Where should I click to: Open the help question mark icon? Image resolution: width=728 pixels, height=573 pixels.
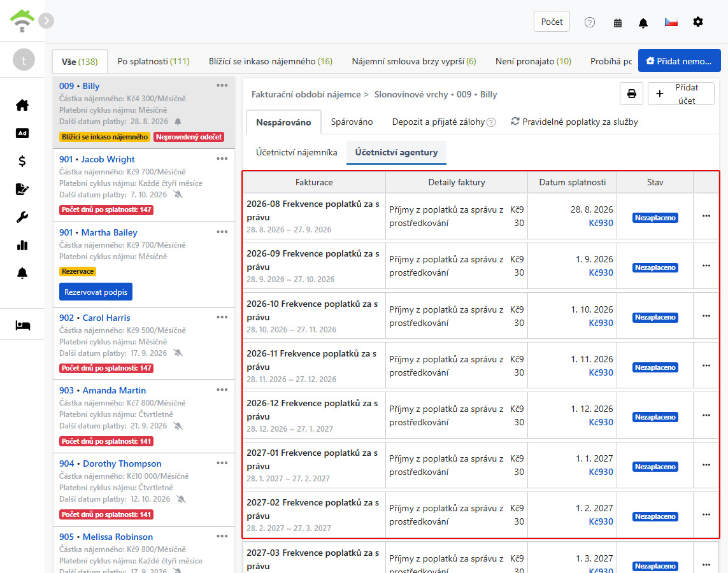click(590, 22)
